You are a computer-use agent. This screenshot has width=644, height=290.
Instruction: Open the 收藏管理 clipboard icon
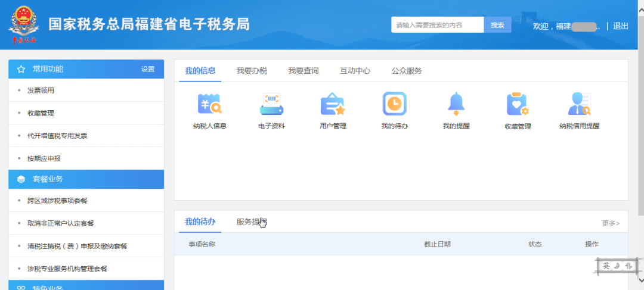[518, 104]
